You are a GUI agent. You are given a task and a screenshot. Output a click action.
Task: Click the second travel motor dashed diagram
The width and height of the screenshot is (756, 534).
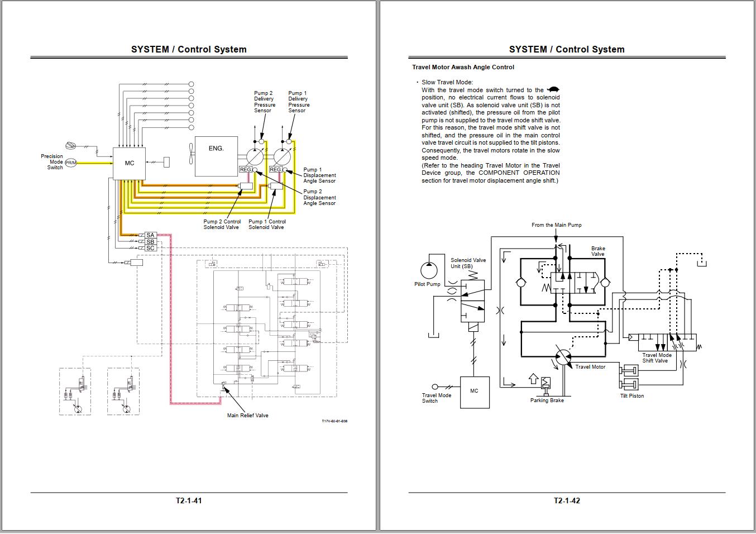[x=123, y=391]
